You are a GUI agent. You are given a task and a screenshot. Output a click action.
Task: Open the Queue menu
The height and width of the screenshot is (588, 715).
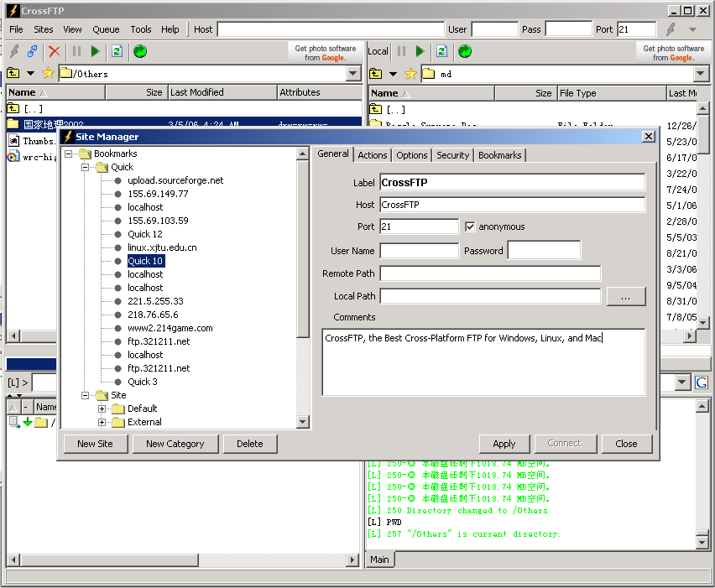106,29
